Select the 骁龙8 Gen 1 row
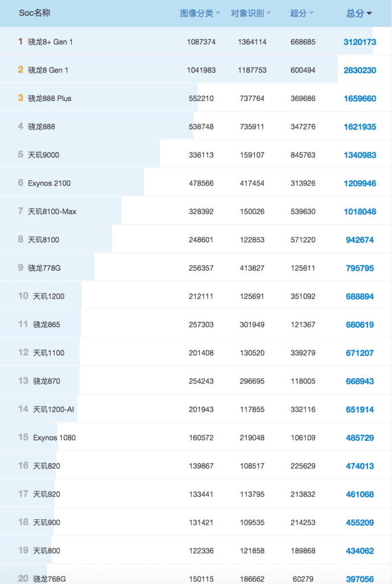Screen dimensions: 392x584 (x=48, y=70)
